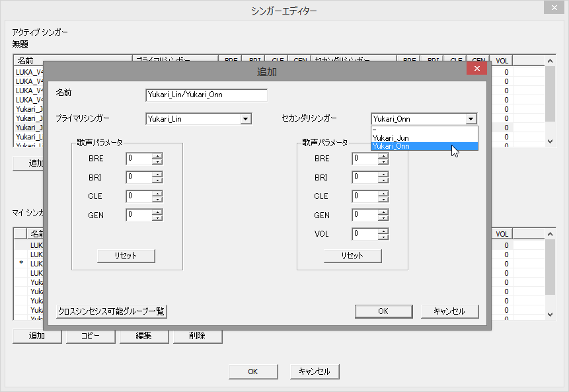Click the コピー button in Singer Editor
The width and height of the screenshot is (569, 392).
tap(91, 336)
